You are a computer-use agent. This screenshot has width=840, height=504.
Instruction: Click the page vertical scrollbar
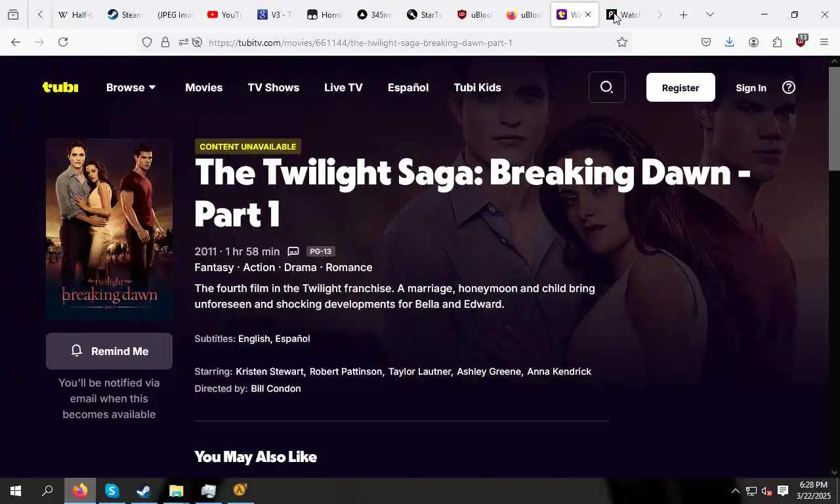834,118
